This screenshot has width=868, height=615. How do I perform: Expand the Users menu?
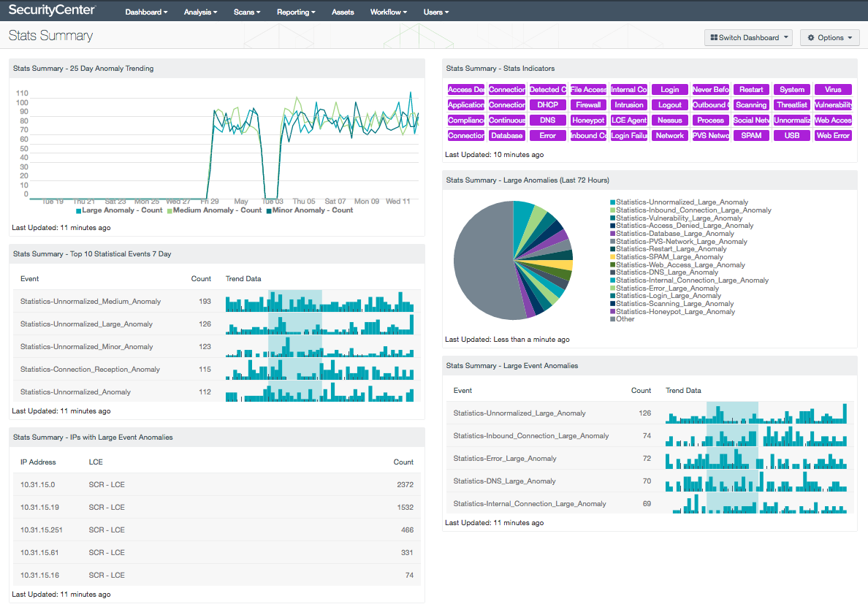pos(436,12)
